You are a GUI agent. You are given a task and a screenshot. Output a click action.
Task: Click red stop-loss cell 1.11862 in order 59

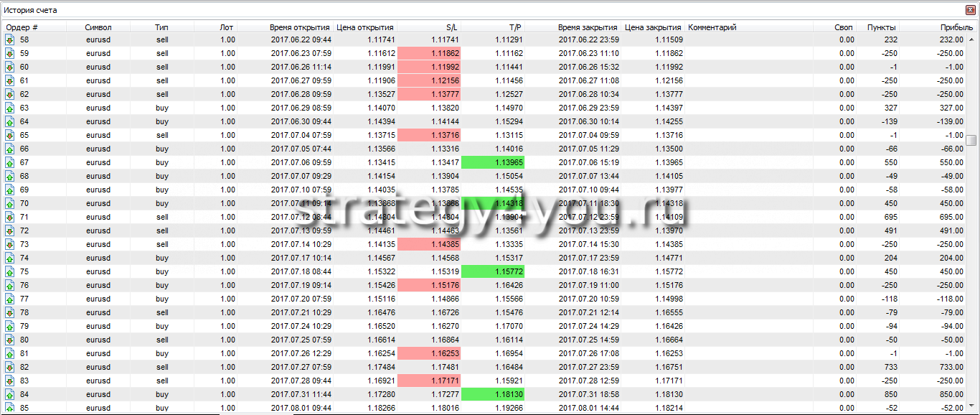point(428,53)
